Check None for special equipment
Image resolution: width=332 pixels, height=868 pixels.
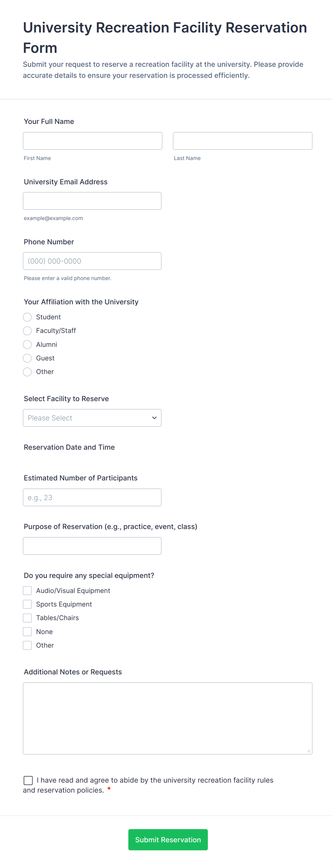coord(27,632)
